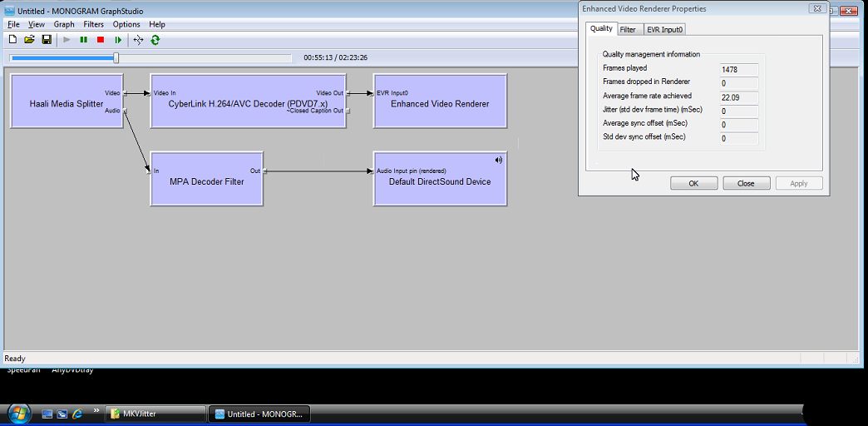Click the unplayed part of the seek bar
Viewport: 868px width, 426px height.
coord(205,57)
